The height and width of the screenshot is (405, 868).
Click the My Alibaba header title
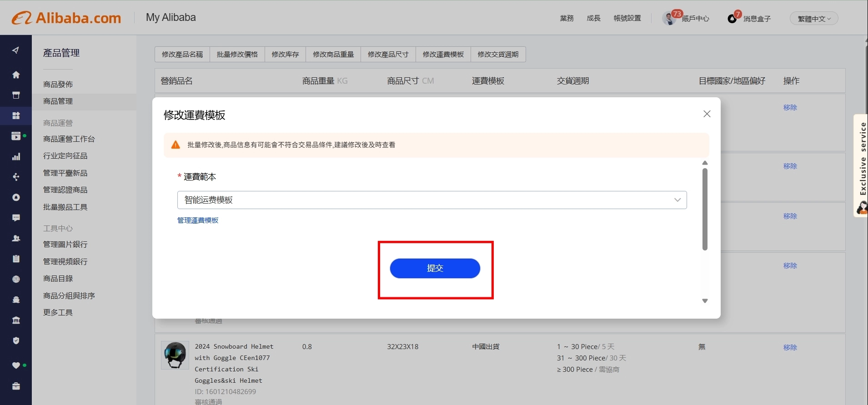pyautogui.click(x=171, y=17)
